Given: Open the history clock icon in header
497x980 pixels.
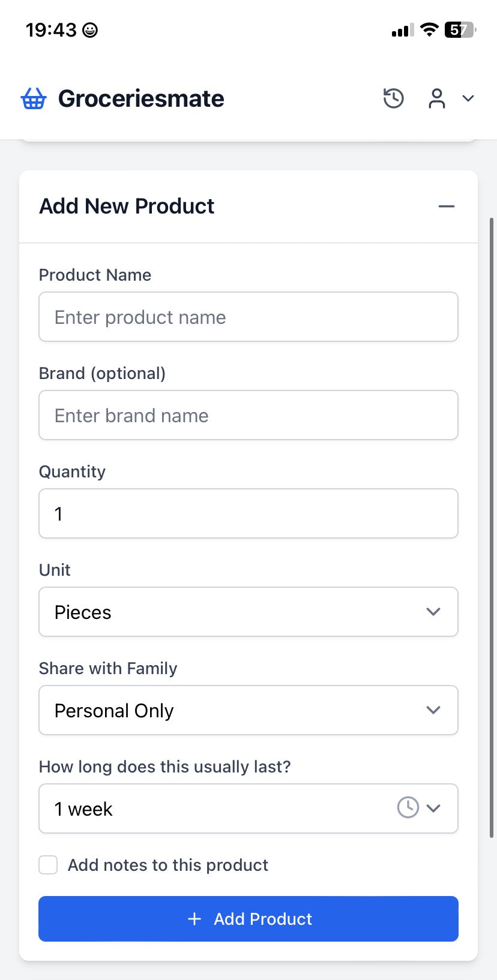Looking at the screenshot, I should click(x=394, y=98).
